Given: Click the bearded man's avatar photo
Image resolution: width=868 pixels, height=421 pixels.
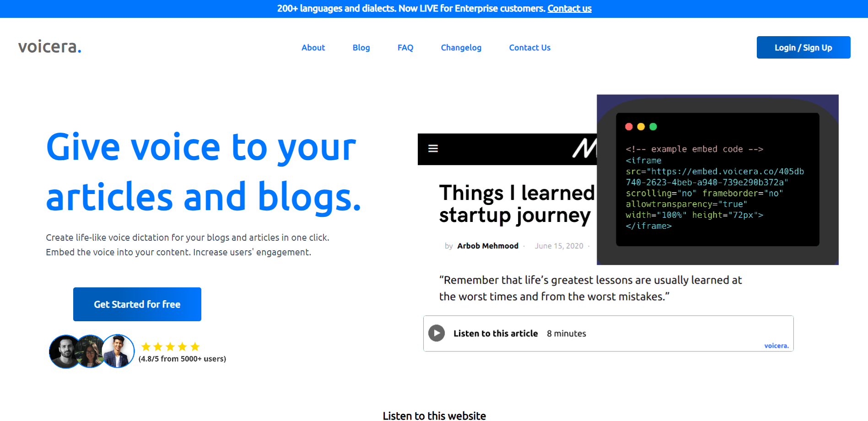Looking at the screenshot, I should point(64,351).
